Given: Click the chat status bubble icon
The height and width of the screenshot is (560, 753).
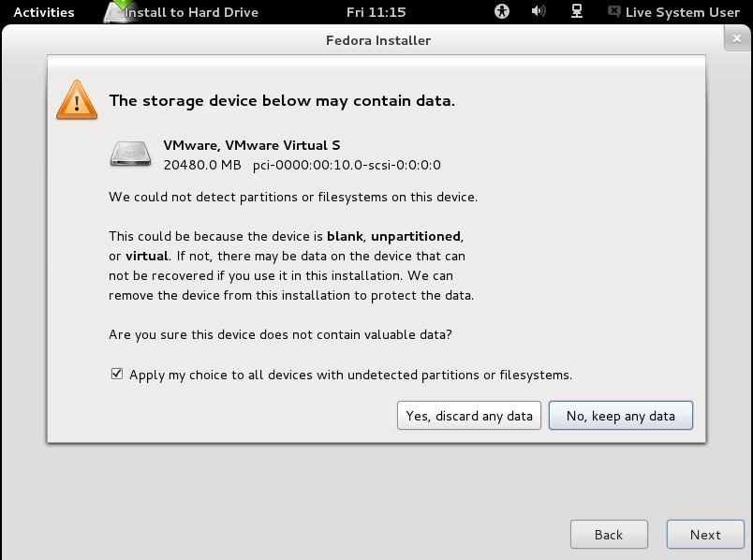Looking at the screenshot, I should click(x=613, y=12).
